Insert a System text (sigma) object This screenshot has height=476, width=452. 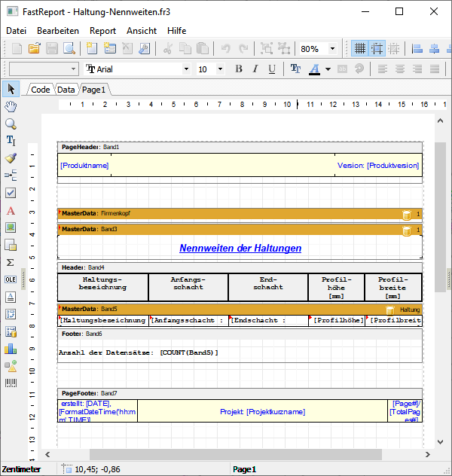[11, 262]
